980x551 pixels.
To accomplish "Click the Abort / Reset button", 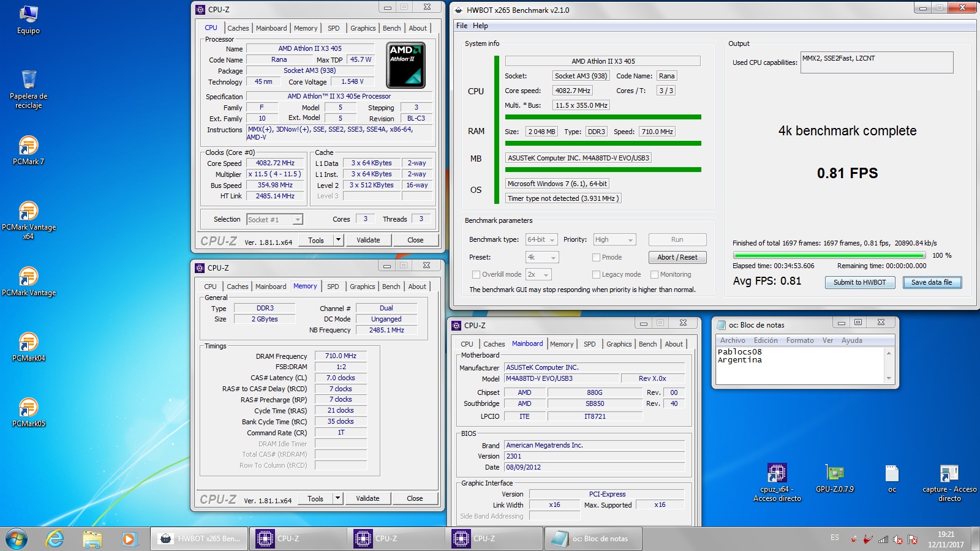I will pyautogui.click(x=677, y=257).
